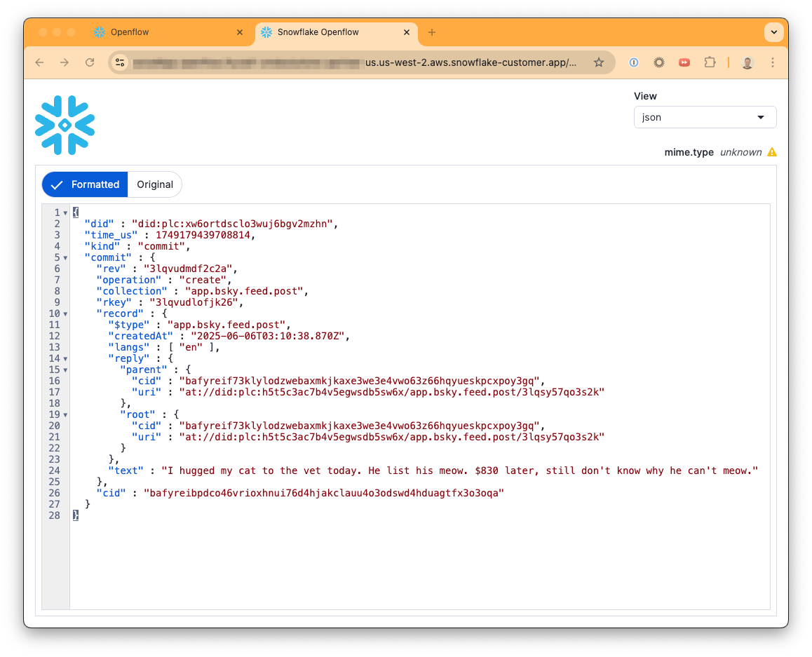Click the gear-shaped extension icon
The image size is (812, 657).
pyautogui.click(x=658, y=62)
